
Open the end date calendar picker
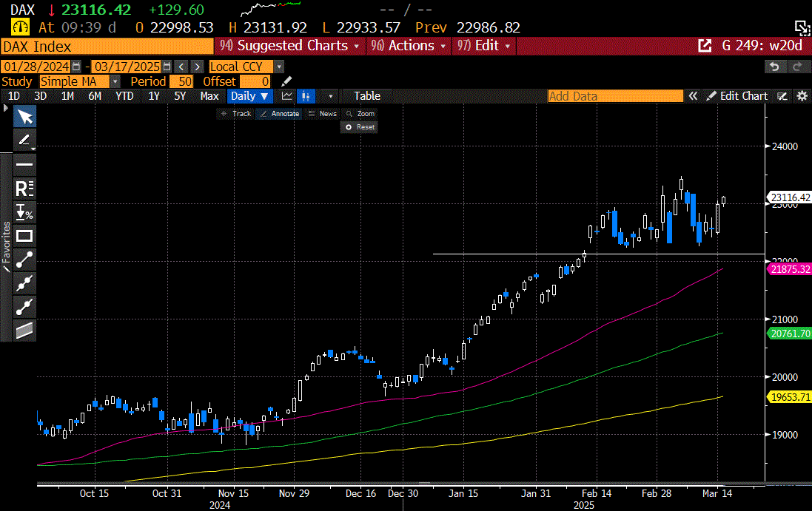(167, 67)
